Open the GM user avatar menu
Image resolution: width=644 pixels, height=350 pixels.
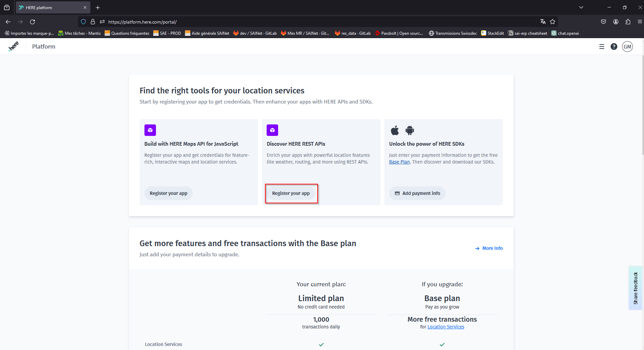click(x=627, y=47)
